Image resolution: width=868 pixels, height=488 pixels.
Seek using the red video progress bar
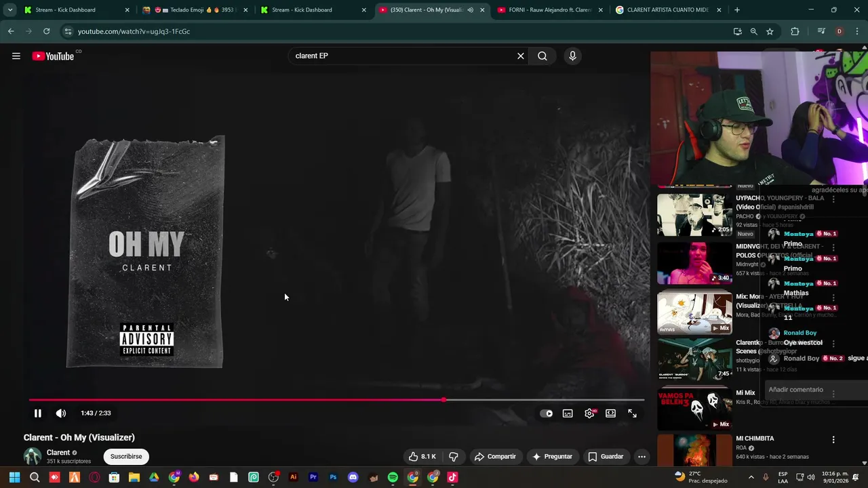tap(337, 400)
